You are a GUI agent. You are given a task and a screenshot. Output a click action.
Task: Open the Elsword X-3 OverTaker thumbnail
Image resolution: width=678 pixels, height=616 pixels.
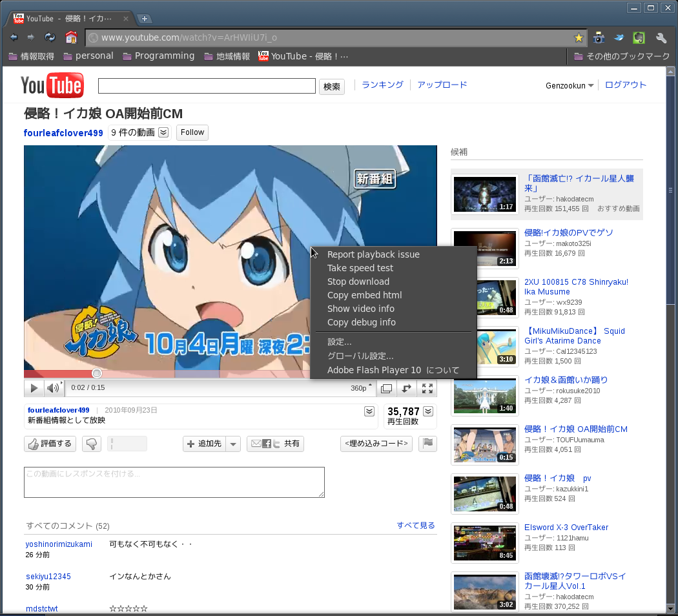point(485,543)
